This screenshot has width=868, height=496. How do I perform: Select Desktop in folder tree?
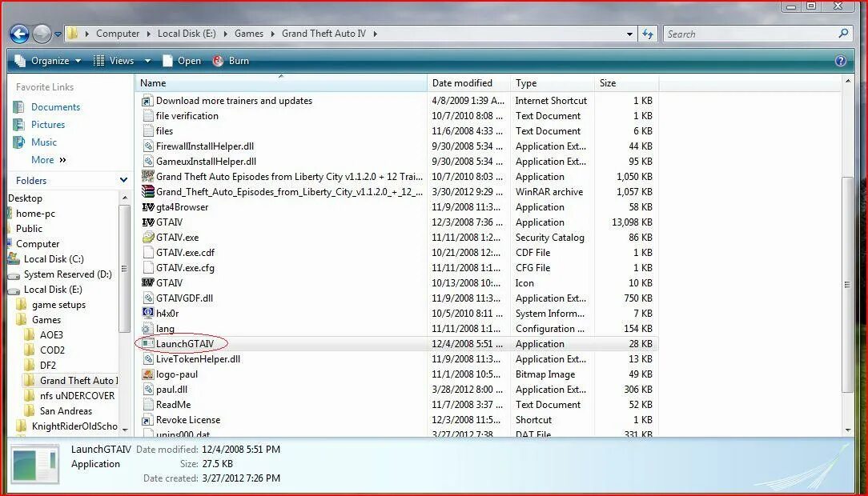[x=25, y=198]
